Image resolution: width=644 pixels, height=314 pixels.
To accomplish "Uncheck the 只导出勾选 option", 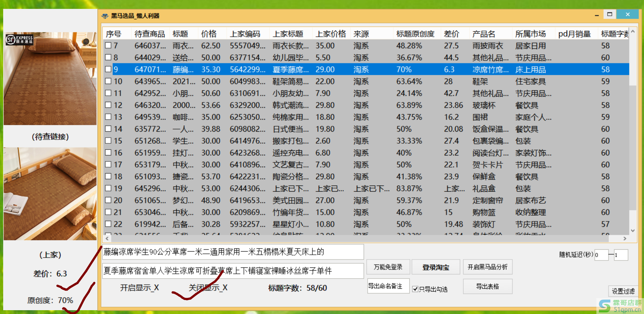I will (415, 289).
